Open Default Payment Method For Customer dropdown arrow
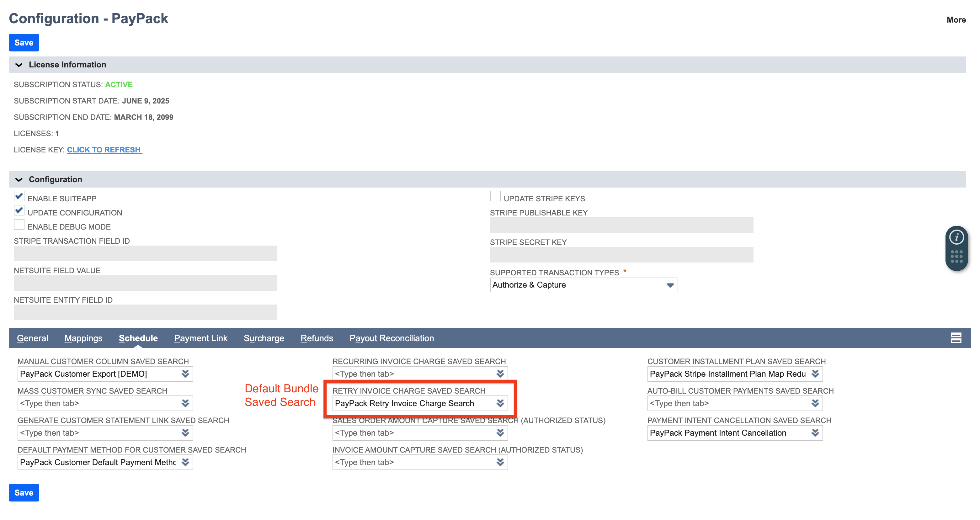This screenshot has width=980, height=520. tap(185, 462)
